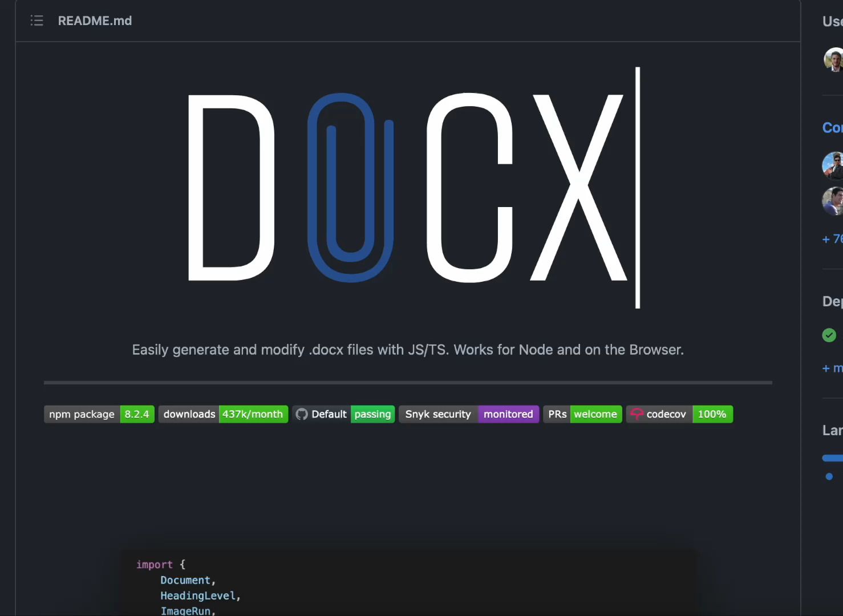The image size is (843, 616).
Task: Click 'ImageRun,' in the code sample
Action: (x=188, y=610)
